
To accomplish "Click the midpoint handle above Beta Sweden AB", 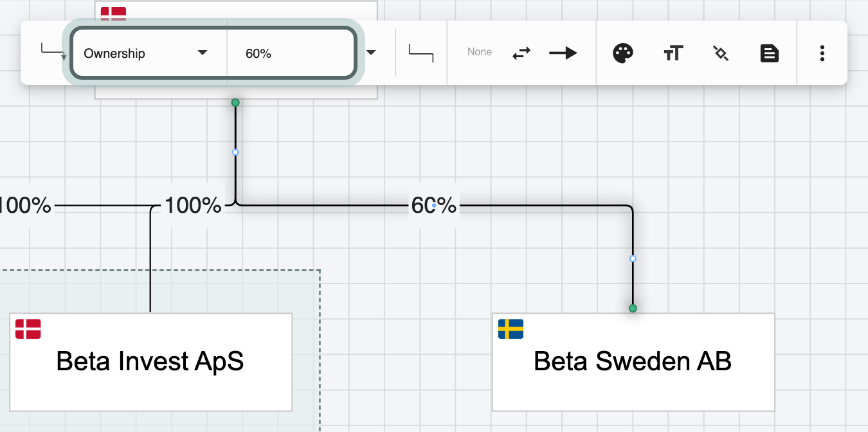I will click(x=633, y=258).
